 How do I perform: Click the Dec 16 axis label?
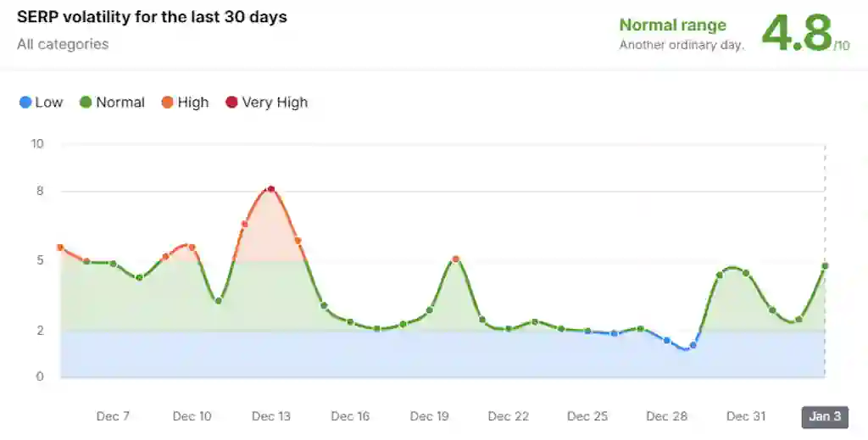click(350, 416)
